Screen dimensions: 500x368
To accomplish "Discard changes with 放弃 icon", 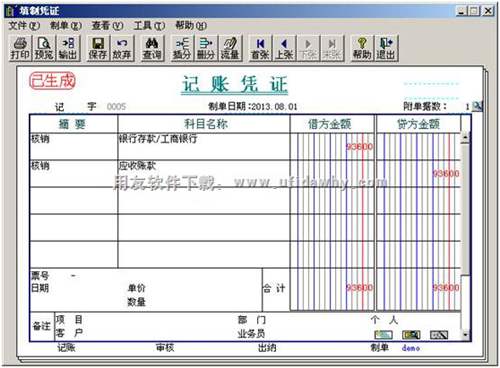I will [122, 48].
